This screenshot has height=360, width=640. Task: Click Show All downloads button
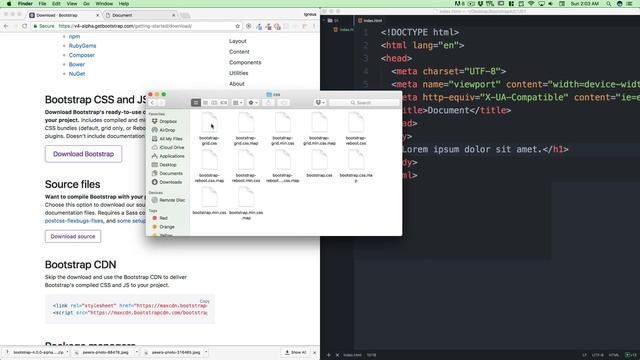(296, 352)
